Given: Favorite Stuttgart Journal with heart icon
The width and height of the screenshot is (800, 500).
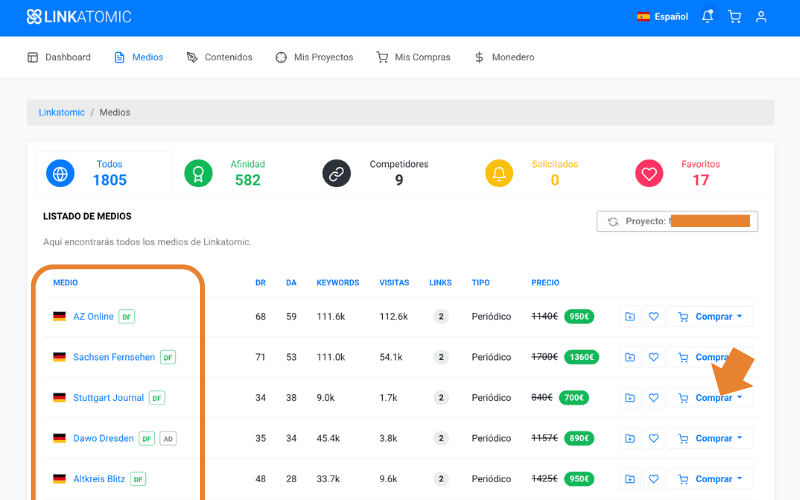Looking at the screenshot, I should (654, 398).
